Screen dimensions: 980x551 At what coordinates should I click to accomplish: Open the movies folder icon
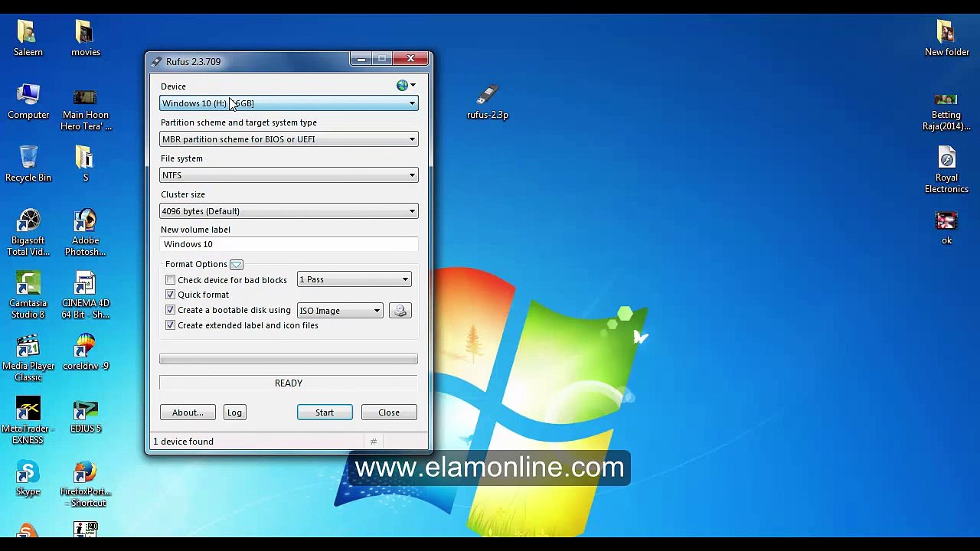pos(85,38)
